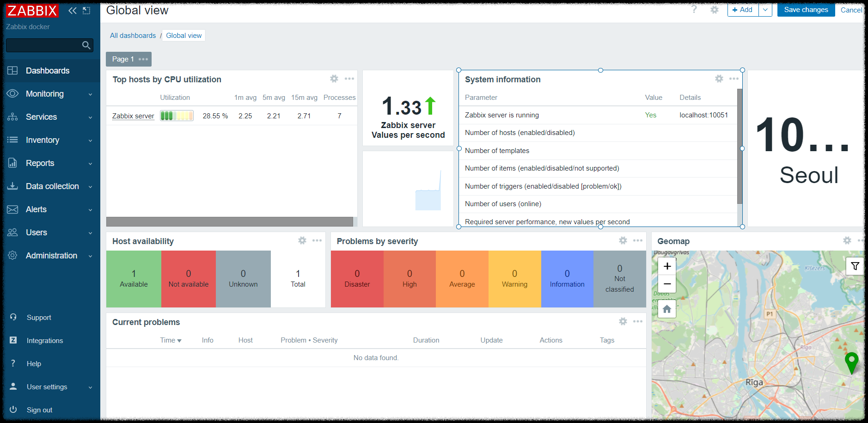Image resolution: width=868 pixels, height=423 pixels.
Task: Zoom out on the Geomap
Action: (x=667, y=284)
